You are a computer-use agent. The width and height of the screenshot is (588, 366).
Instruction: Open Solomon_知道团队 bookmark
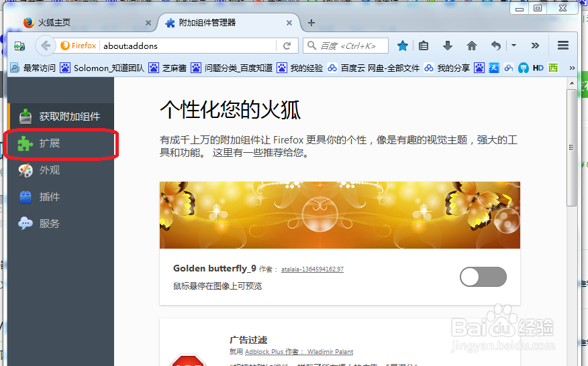103,68
